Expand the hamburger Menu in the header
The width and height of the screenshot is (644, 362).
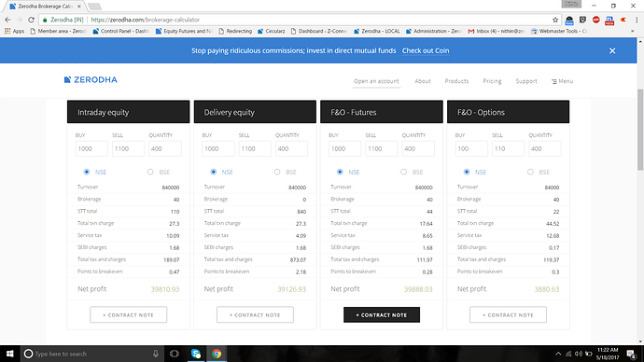pos(562,81)
